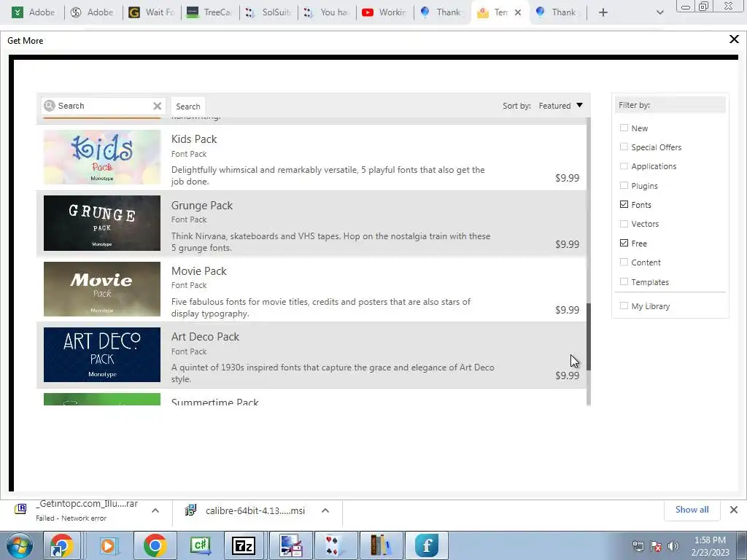
Task: Click the volume speaker tray icon
Action: 673,546
